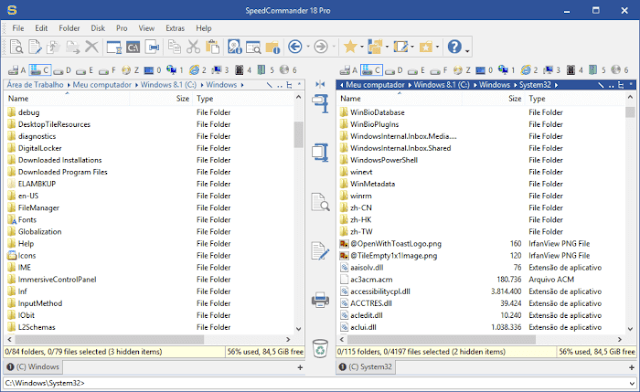
Task: Select drive A in right panel drive bar
Action: click(x=348, y=70)
